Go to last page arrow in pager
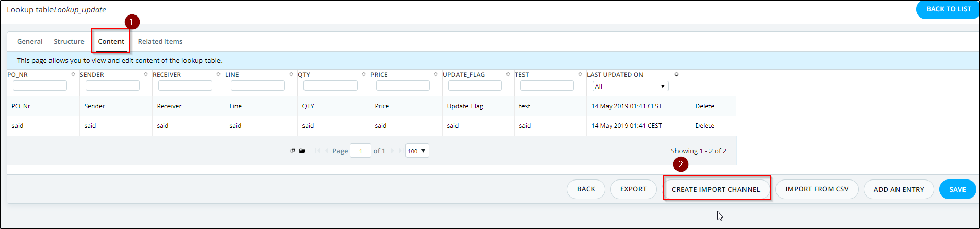The height and width of the screenshot is (229, 980). tap(401, 151)
